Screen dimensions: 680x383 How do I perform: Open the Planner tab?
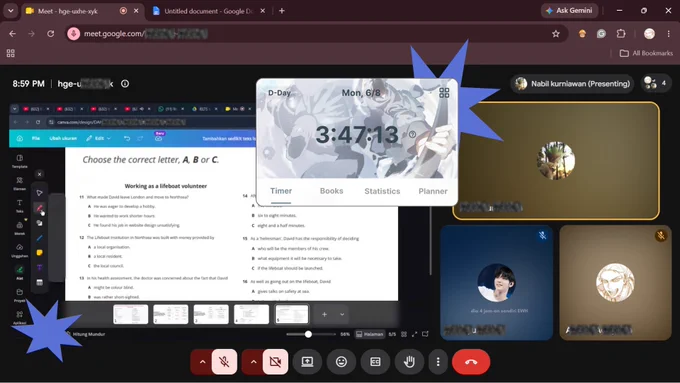click(433, 191)
